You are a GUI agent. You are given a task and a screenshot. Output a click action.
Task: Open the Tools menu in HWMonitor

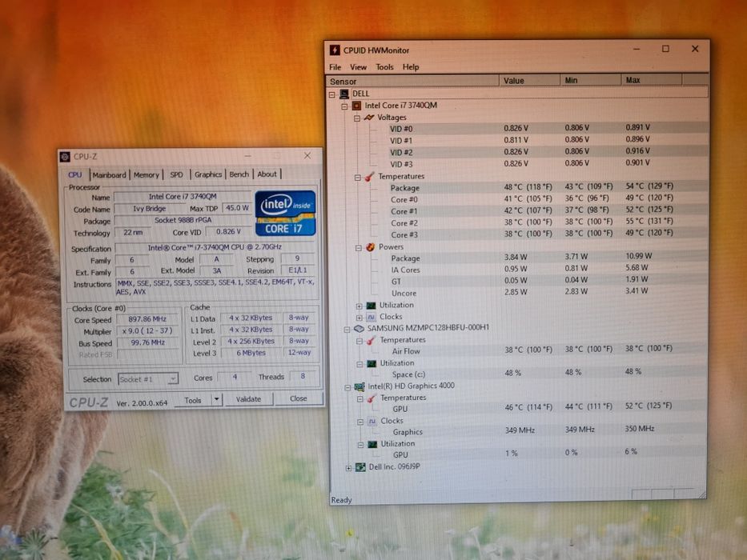point(384,67)
